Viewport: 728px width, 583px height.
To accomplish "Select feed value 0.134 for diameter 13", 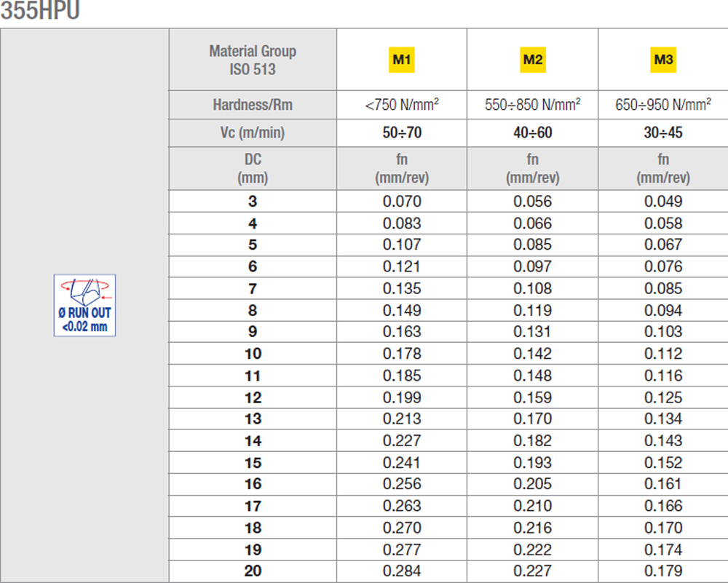I will [663, 419].
